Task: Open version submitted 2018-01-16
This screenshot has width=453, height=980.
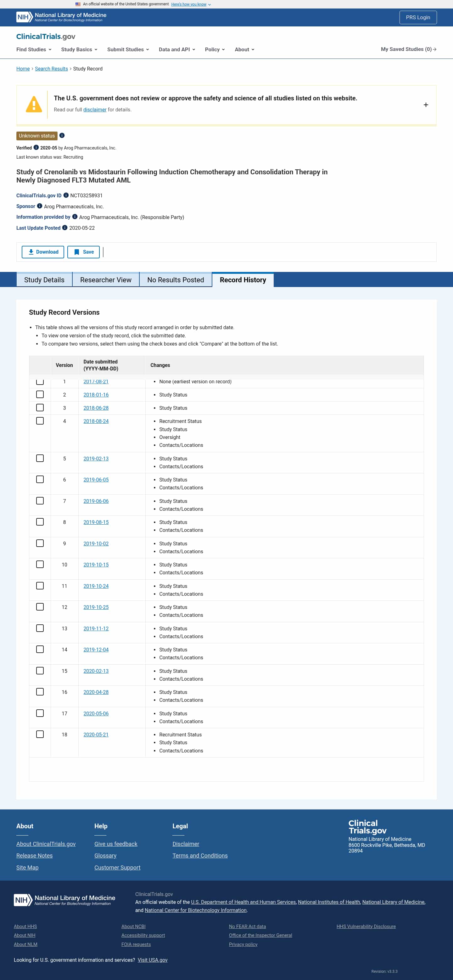Action: click(96, 395)
